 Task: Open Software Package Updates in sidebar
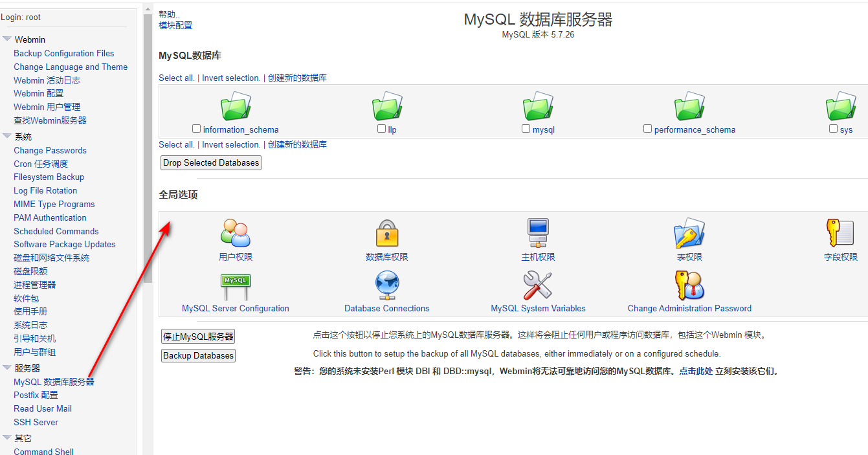(x=65, y=244)
